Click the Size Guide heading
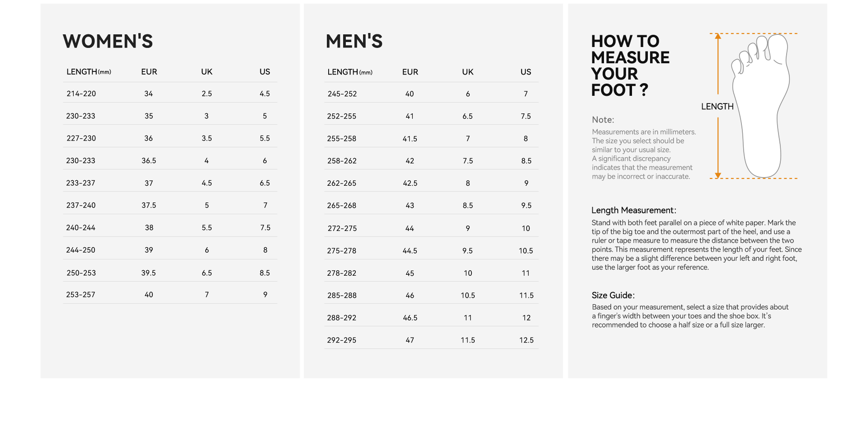Viewport: 868px width, 442px height. (613, 295)
